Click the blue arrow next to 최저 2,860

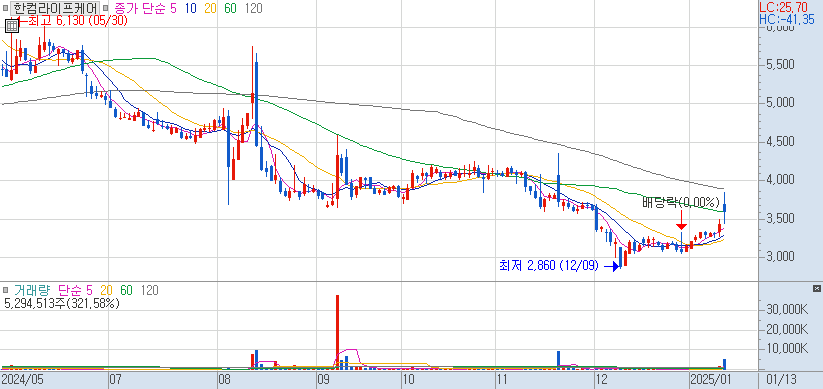(x=611, y=267)
